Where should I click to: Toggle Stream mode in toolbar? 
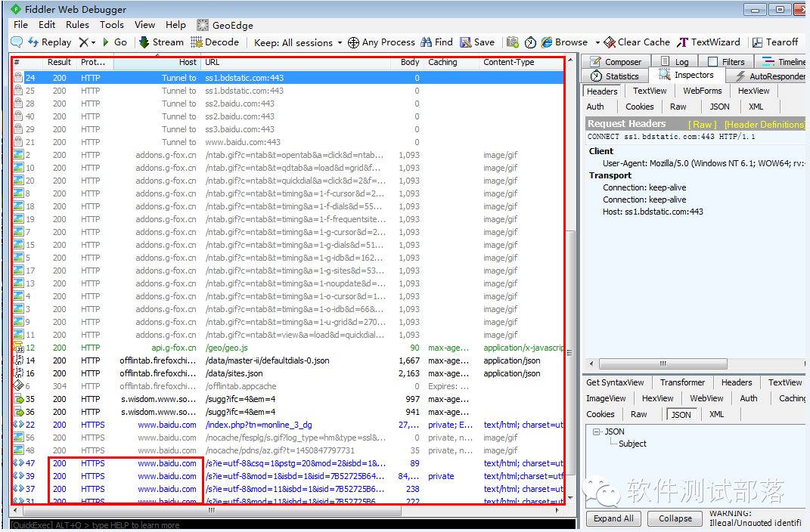click(x=161, y=42)
